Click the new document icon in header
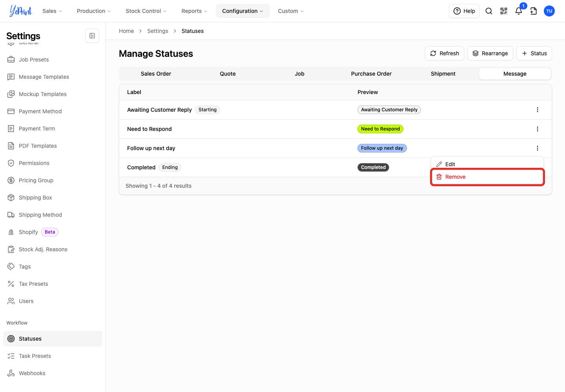This screenshot has height=392, width=565. point(534,11)
